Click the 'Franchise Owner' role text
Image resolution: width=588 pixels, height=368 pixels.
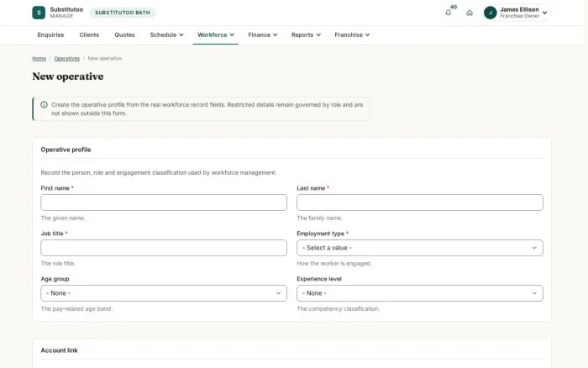519,16
